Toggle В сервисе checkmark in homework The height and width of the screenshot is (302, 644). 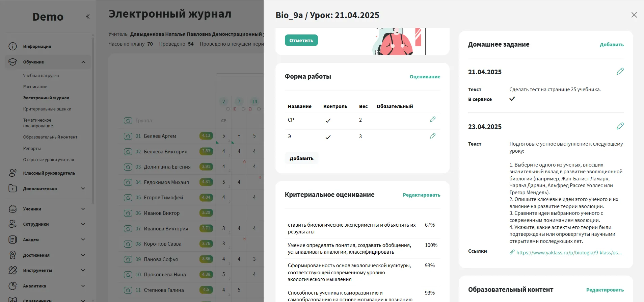coord(512,99)
